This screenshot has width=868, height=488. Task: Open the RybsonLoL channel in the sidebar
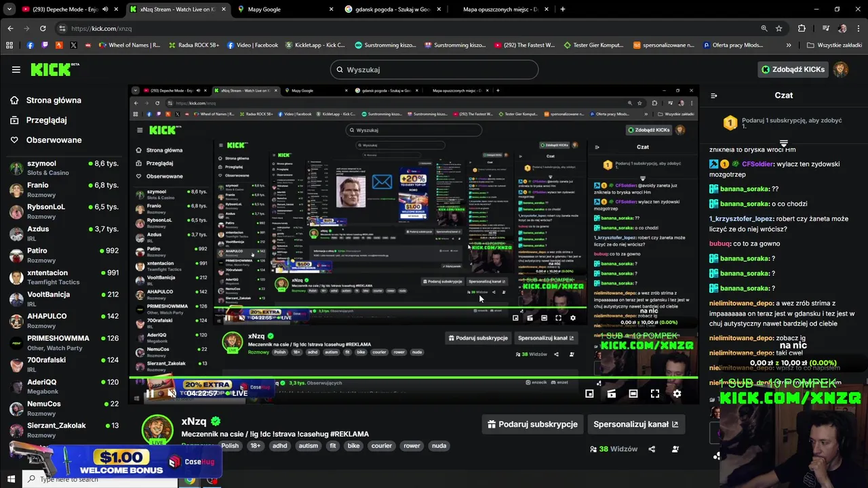click(64, 211)
